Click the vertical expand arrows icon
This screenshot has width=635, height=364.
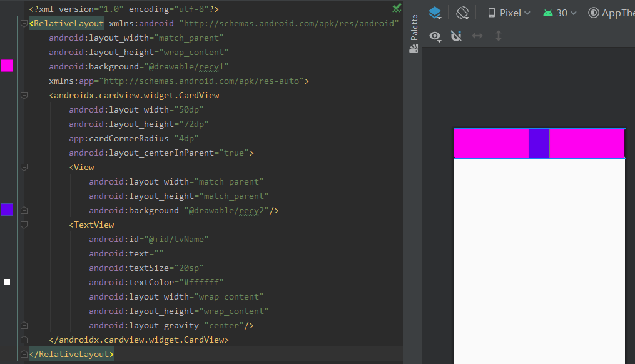click(499, 36)
